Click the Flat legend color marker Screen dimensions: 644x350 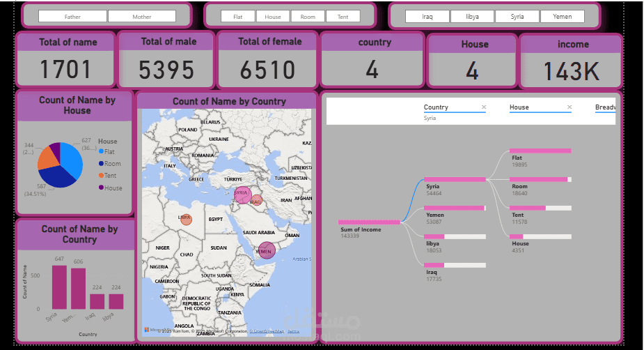[x=101, y=151]
